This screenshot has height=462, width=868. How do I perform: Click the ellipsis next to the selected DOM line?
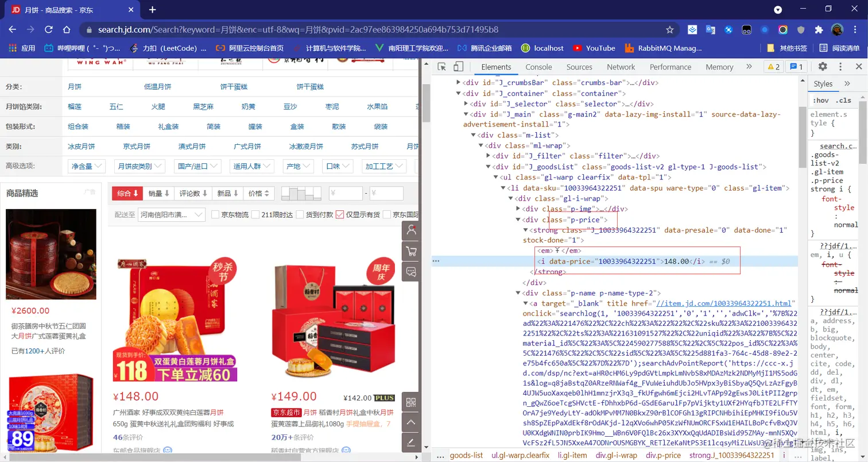tap(436, 261)
